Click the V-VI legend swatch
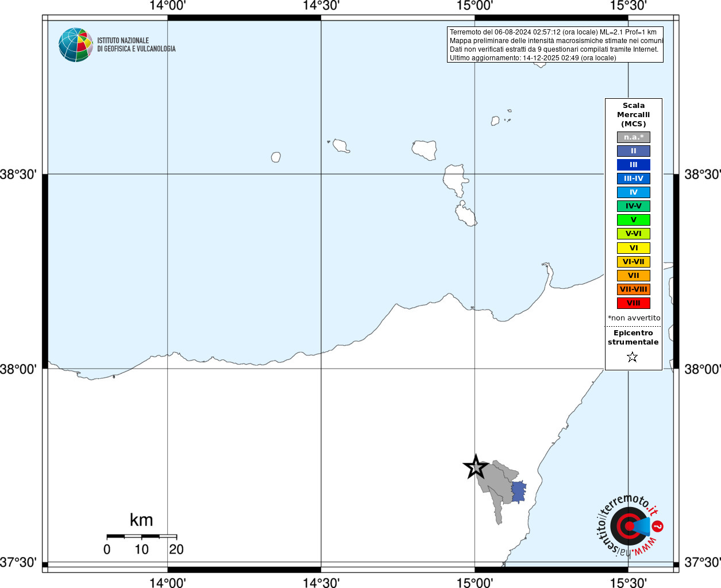This screenshot has height=588, width=721. click(634, 234)
